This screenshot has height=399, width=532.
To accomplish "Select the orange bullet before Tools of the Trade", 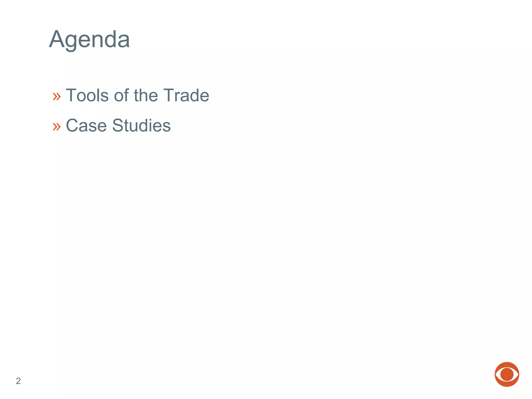I will [x=57, y=96].
